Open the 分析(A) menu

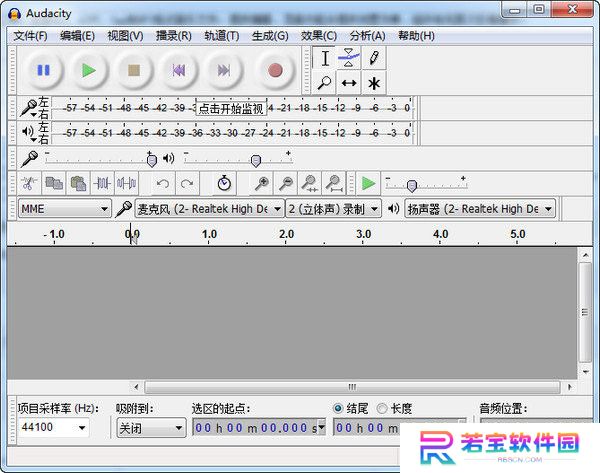pos(367,36)
